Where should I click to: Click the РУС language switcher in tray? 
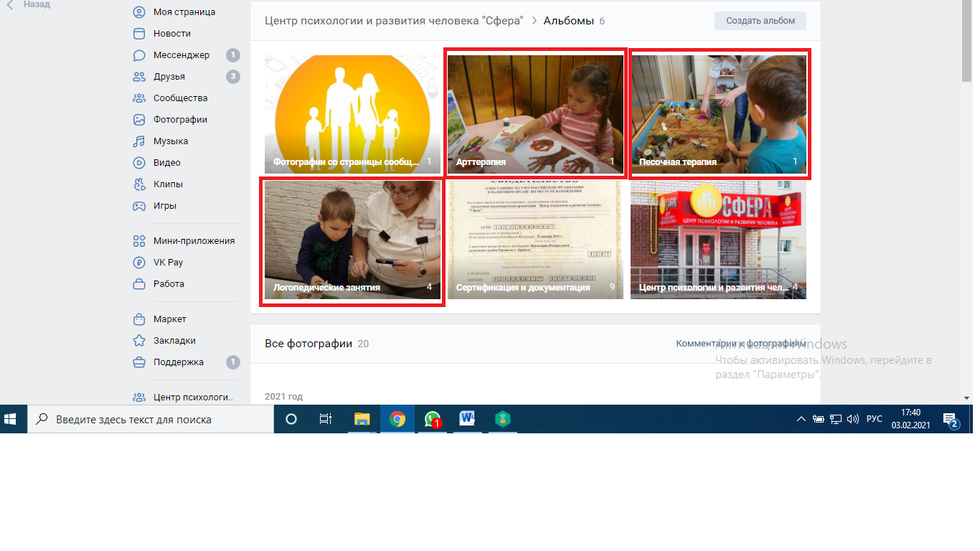874,420
